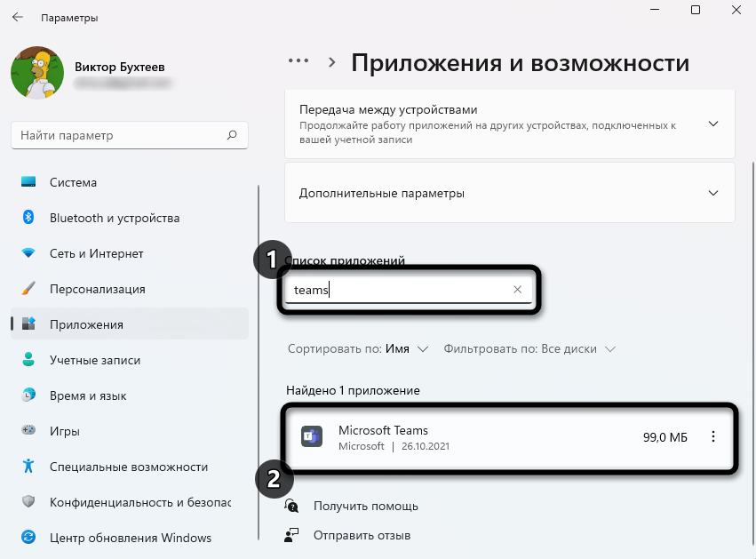This screenshot has height=559, width=756.
Task: Go to Специальные возможности
Action: 129,467
